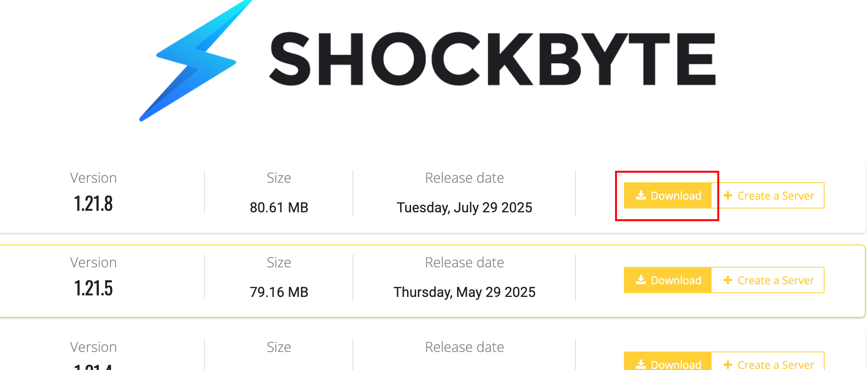
Task: Select the 1.21.8 version number
Action: click(93, 203)
